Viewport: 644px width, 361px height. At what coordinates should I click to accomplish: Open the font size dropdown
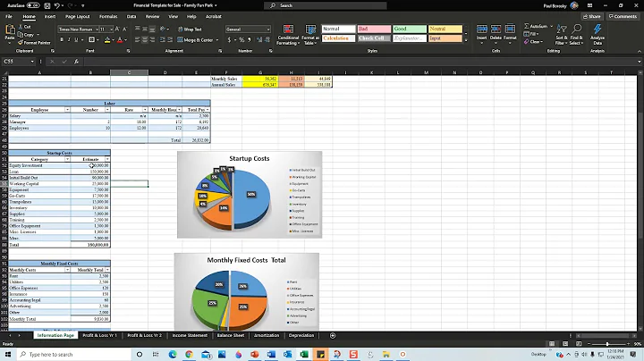111,29
